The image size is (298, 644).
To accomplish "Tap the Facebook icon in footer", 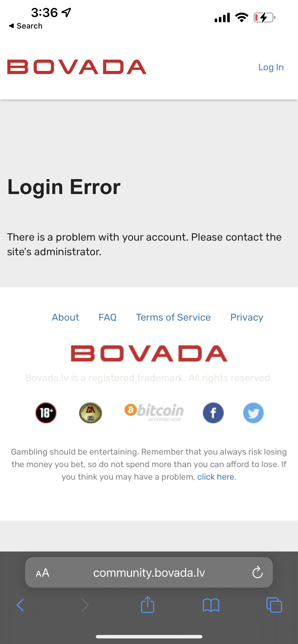I will [x=213, y=412].
